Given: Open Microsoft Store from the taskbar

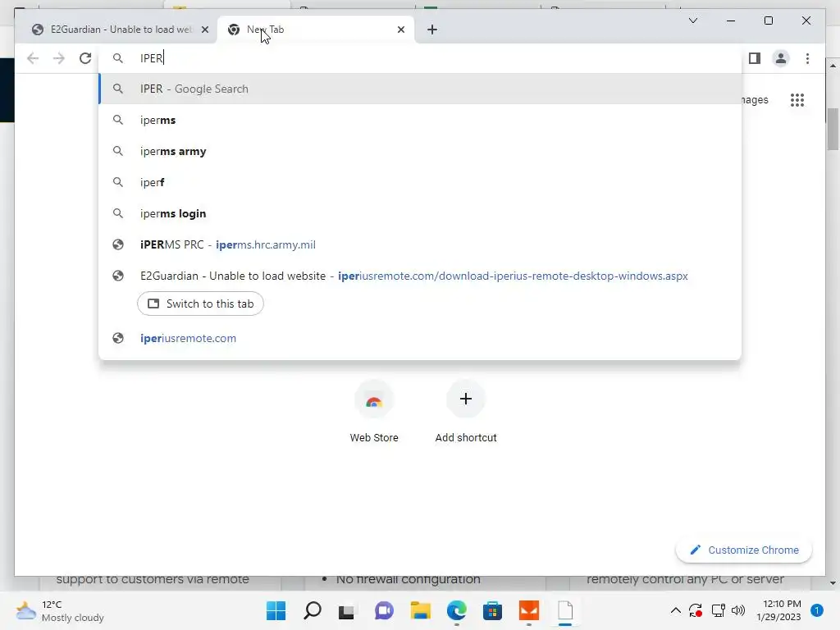Looking at the screenshot, I should 492,610.
